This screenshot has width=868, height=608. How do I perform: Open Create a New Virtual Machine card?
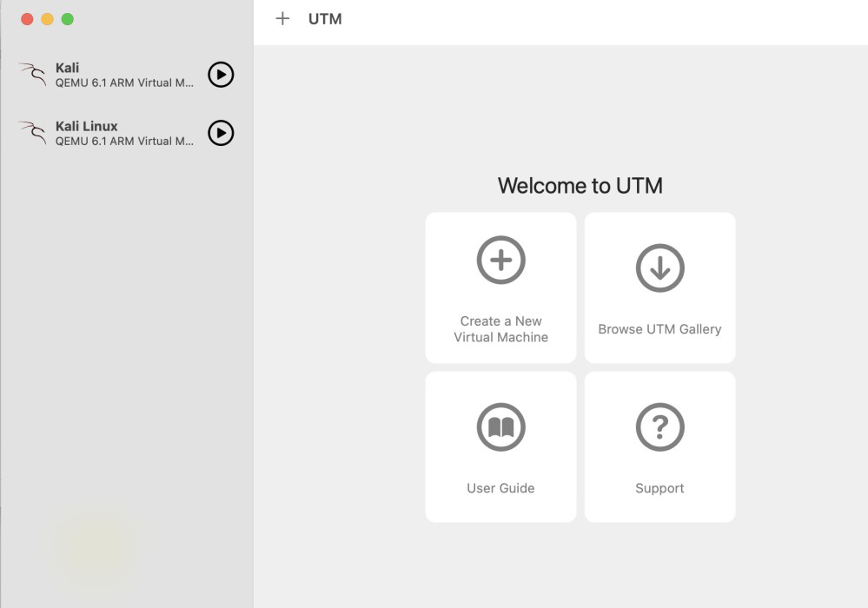click(500, 287)
